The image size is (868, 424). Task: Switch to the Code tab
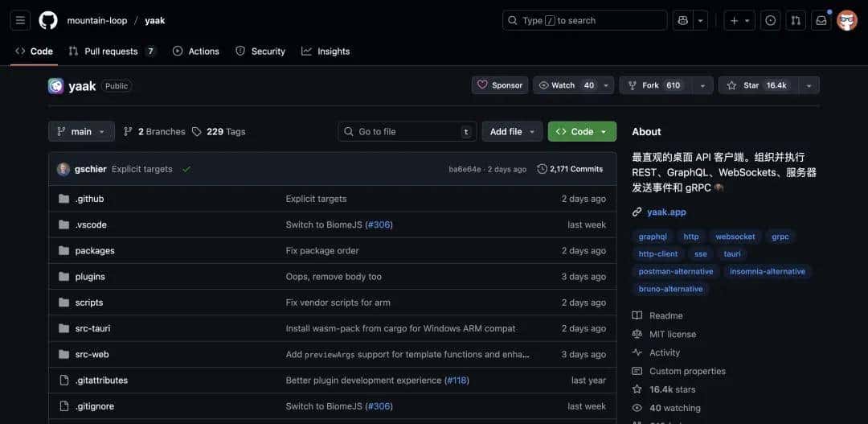coord(35,51)
